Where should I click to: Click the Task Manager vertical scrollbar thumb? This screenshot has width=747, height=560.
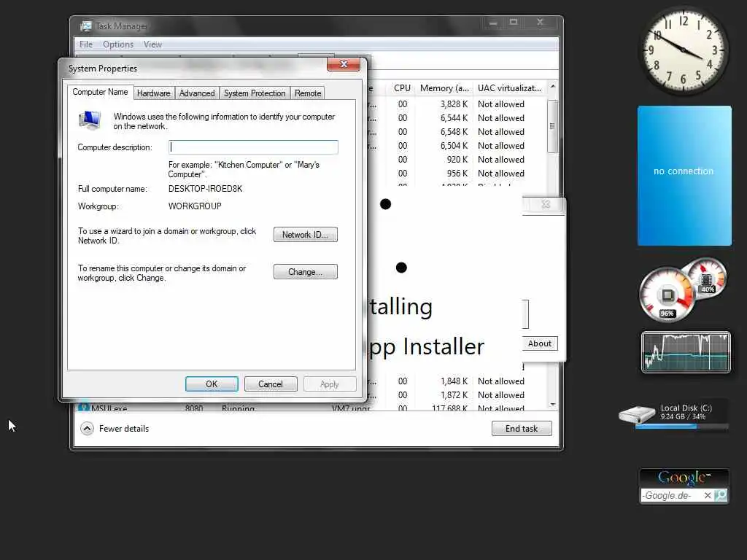tap(553, 126)
